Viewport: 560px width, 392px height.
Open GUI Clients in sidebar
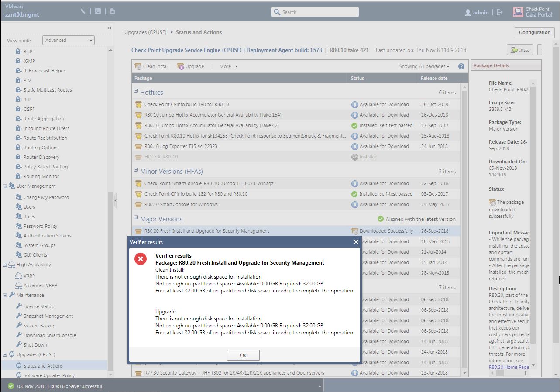tap(35, 255)
